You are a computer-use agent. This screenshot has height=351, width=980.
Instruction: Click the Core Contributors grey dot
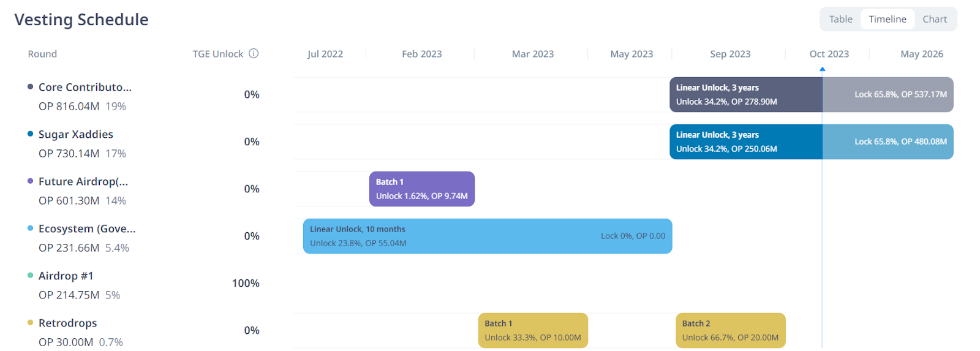click(x=30, y=86)
